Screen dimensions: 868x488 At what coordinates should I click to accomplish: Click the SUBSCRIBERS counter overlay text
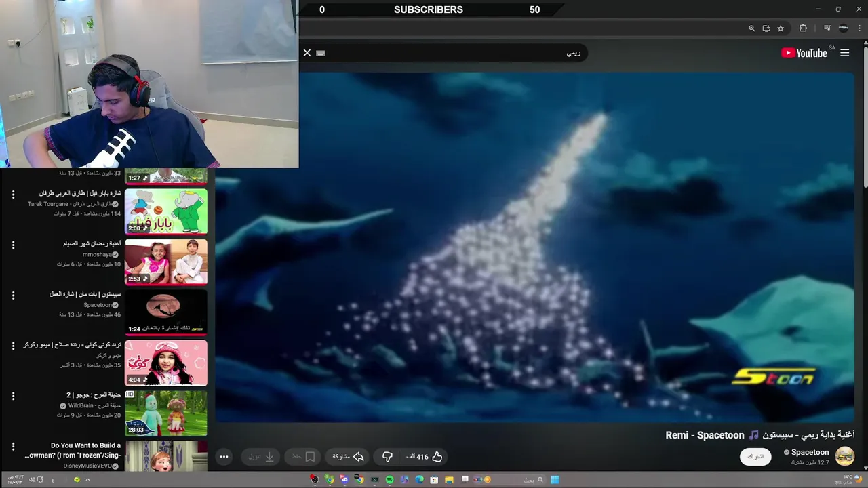click(429, 9)
